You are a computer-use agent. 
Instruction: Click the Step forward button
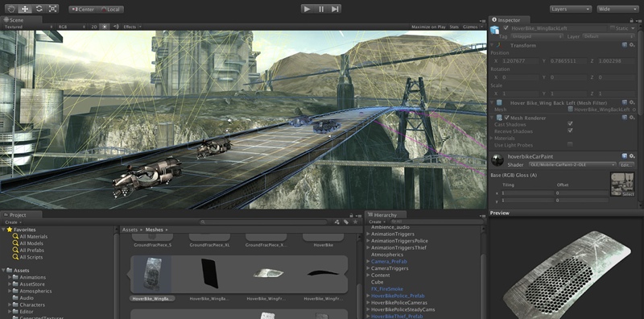(335, 9)
